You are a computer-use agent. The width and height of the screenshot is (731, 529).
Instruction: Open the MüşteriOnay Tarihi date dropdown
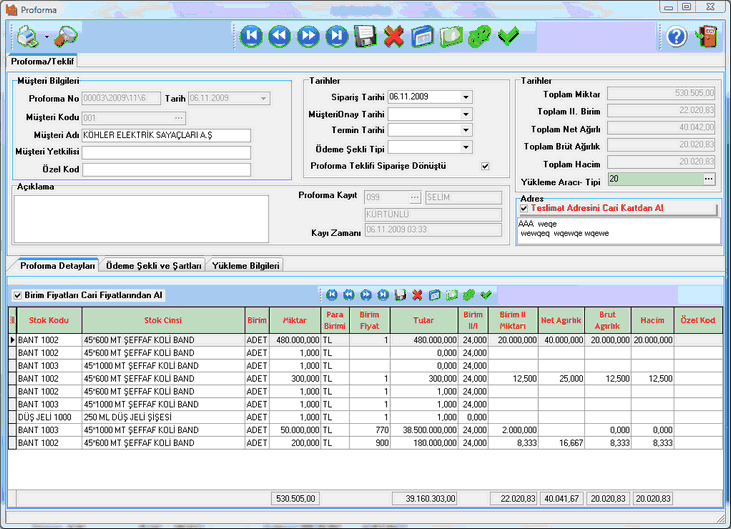(x=466, y=114)
